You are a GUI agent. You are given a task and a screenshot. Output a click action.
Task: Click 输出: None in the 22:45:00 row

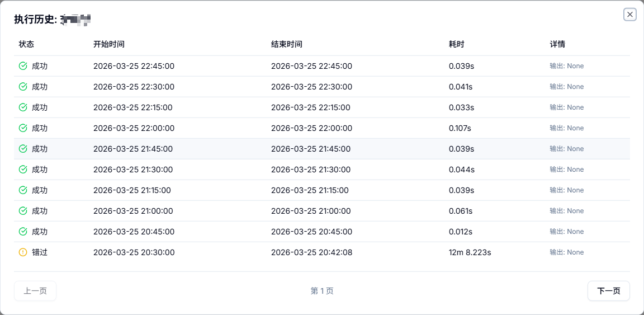[x=567, y=66]
